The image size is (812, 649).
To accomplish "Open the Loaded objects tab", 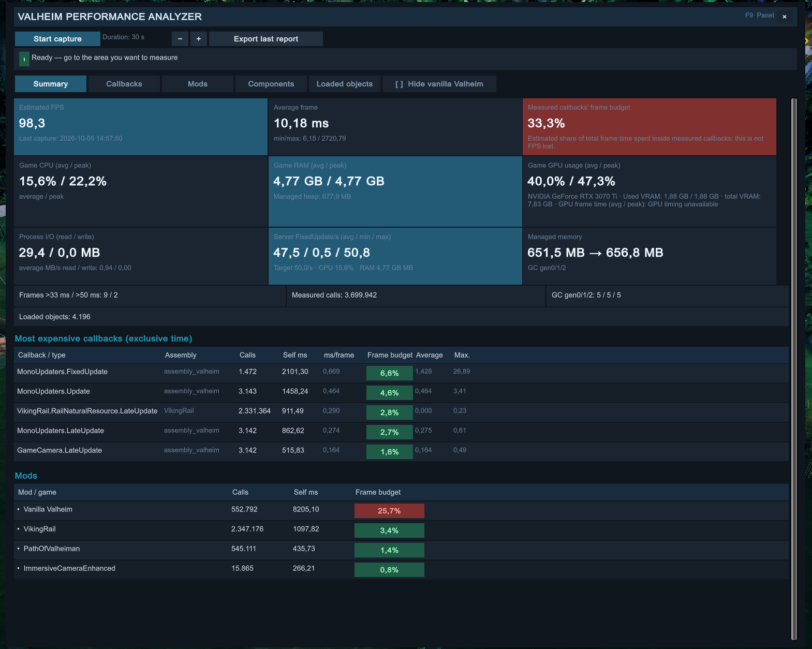I will tap(345, 84).
